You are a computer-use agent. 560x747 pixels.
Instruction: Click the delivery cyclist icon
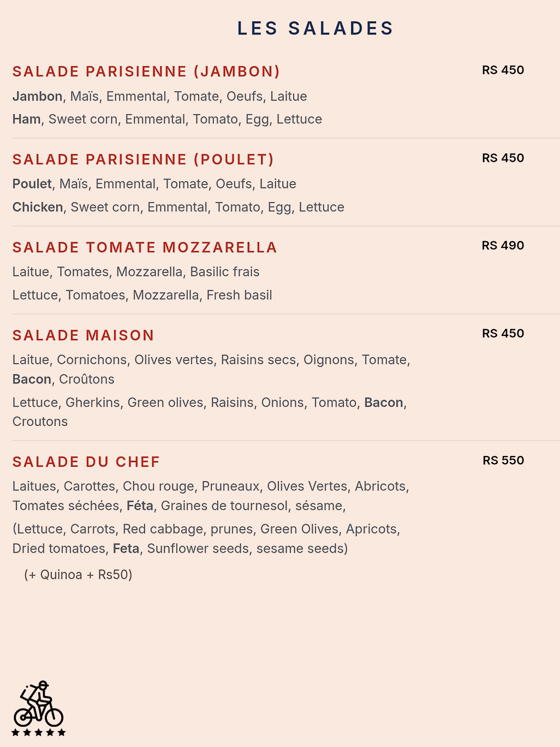pos(38,703)
